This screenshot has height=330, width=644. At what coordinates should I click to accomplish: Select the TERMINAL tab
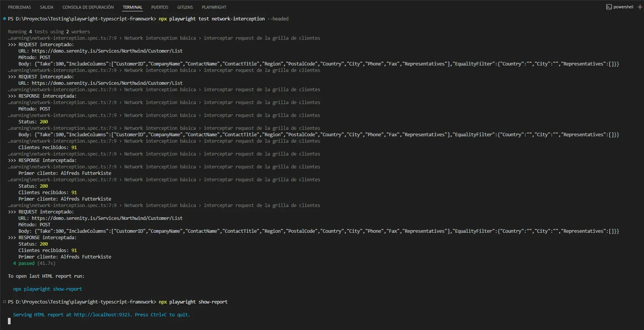(x=132, y=7)
